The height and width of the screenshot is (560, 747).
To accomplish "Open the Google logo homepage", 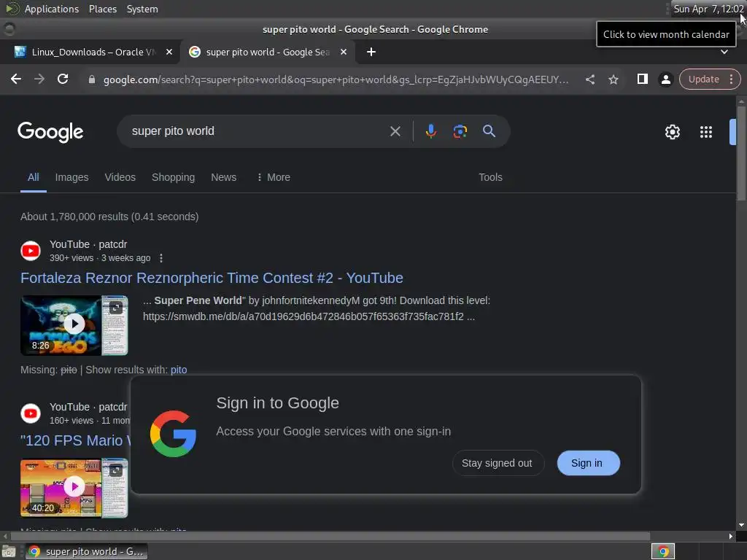I will (x=50, y=132).
